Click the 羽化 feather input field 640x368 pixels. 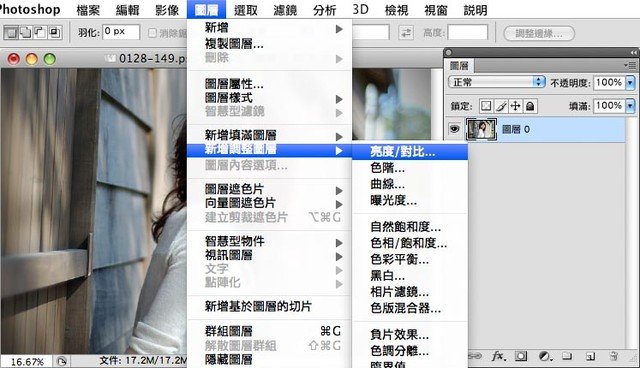pos(121,32)
